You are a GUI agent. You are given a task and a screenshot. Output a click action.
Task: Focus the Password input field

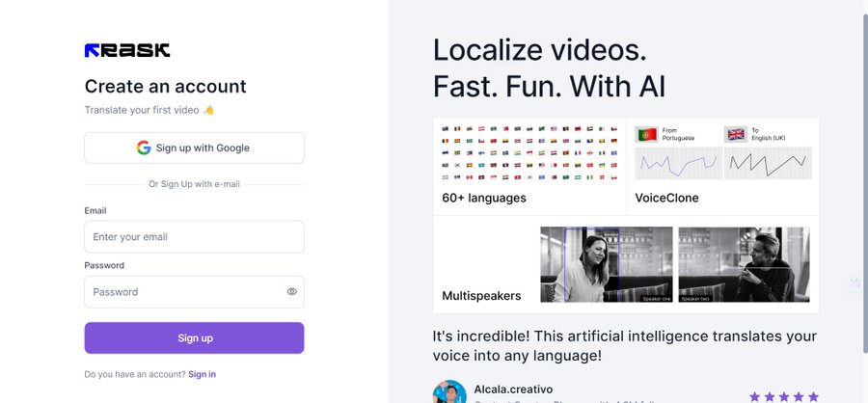[x=194, y=292]
